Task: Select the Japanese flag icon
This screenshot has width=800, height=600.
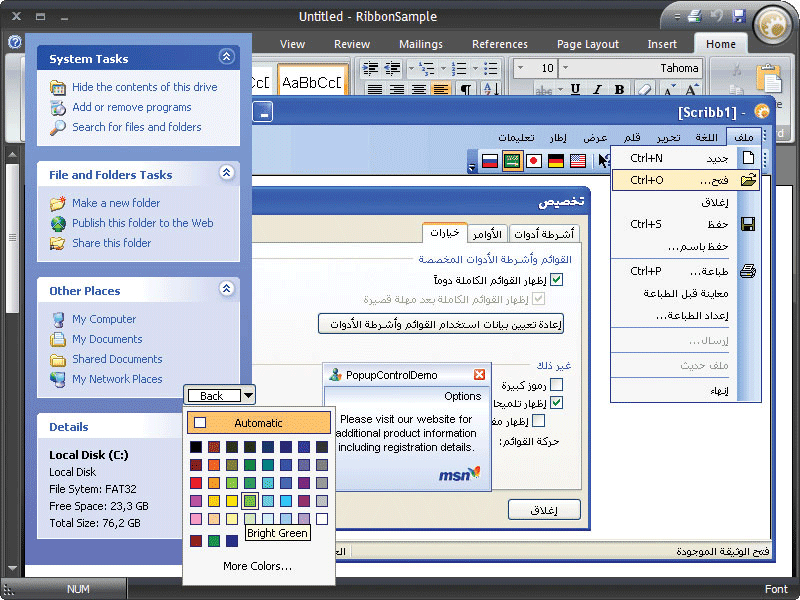Action: 534,160
